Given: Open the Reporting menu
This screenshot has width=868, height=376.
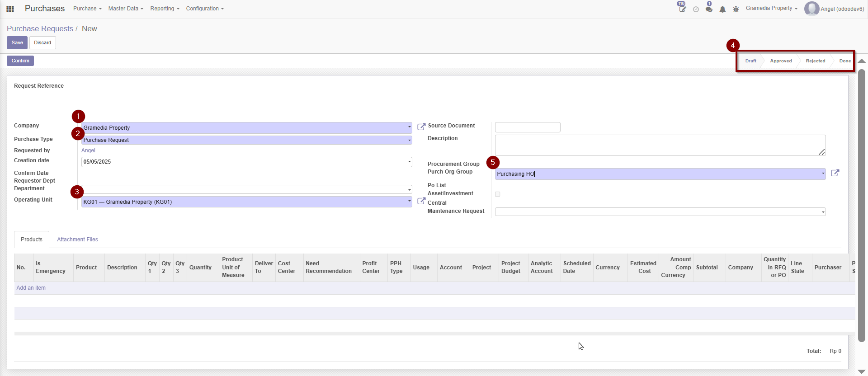Looking at the screenshot, I should (165, 9).
